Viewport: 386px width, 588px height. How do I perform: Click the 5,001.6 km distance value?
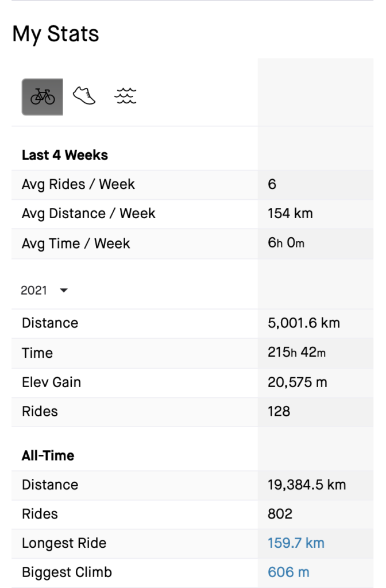coord(304,323)
